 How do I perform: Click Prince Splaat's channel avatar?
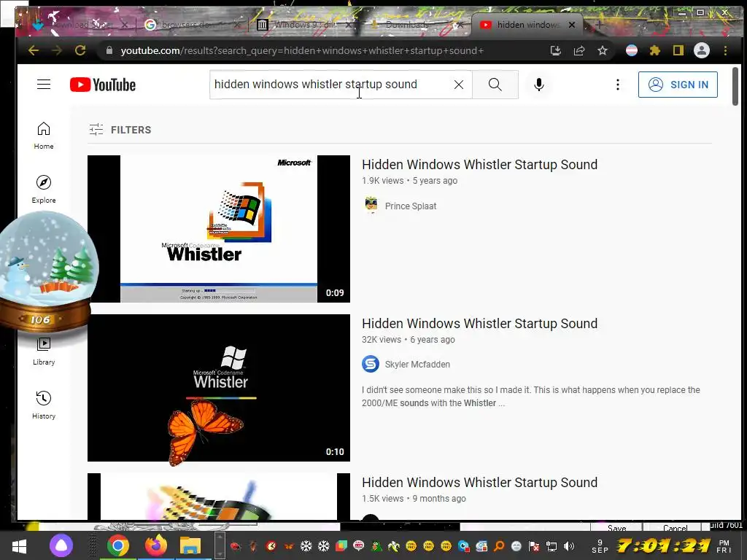click(x=371, y=206)
